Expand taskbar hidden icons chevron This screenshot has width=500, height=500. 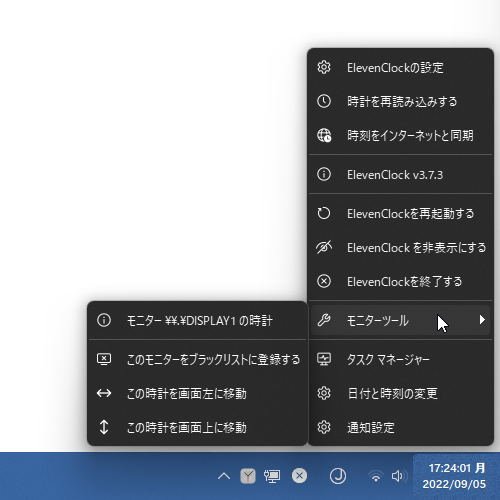click(x=224, y=476)
